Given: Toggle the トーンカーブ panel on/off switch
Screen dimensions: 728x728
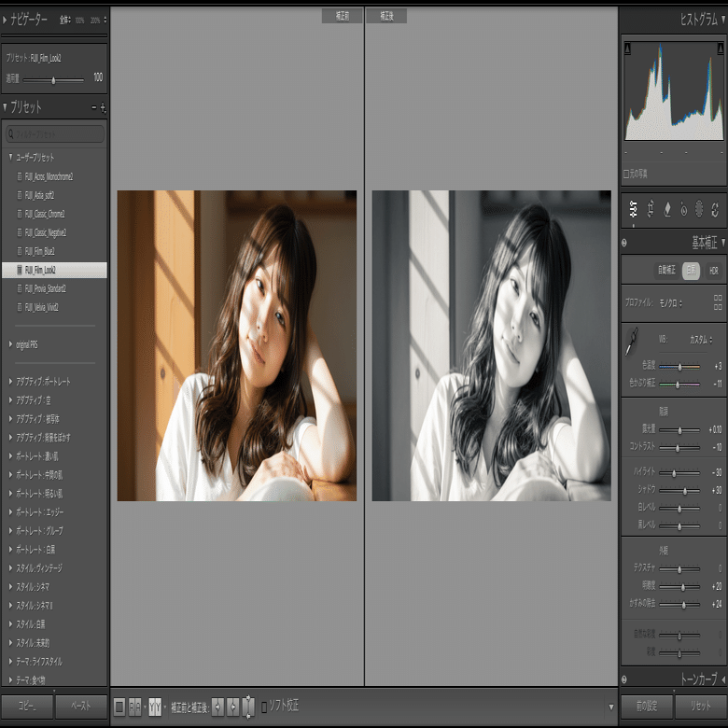Looking at the screenshot, I should pyautogui.click(x=624, y=679).
